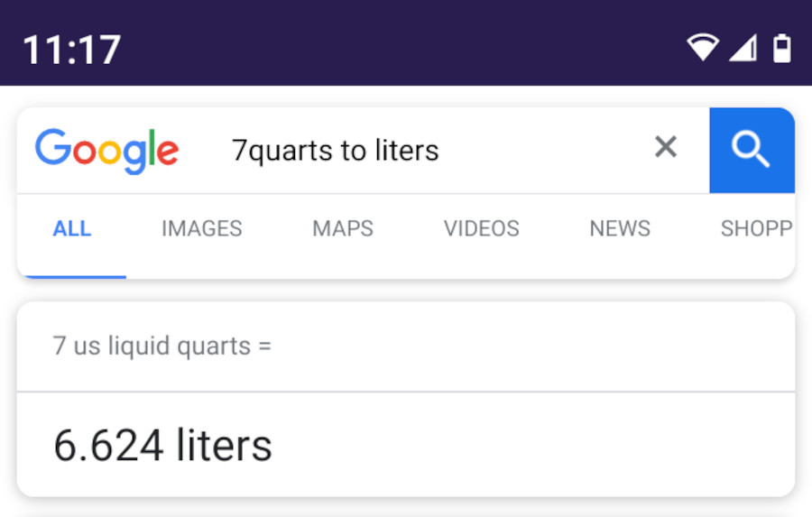Place cursor on "liters" in search query
The width and height of the screenshot is (812, 517).
click(x=405, y=150)
